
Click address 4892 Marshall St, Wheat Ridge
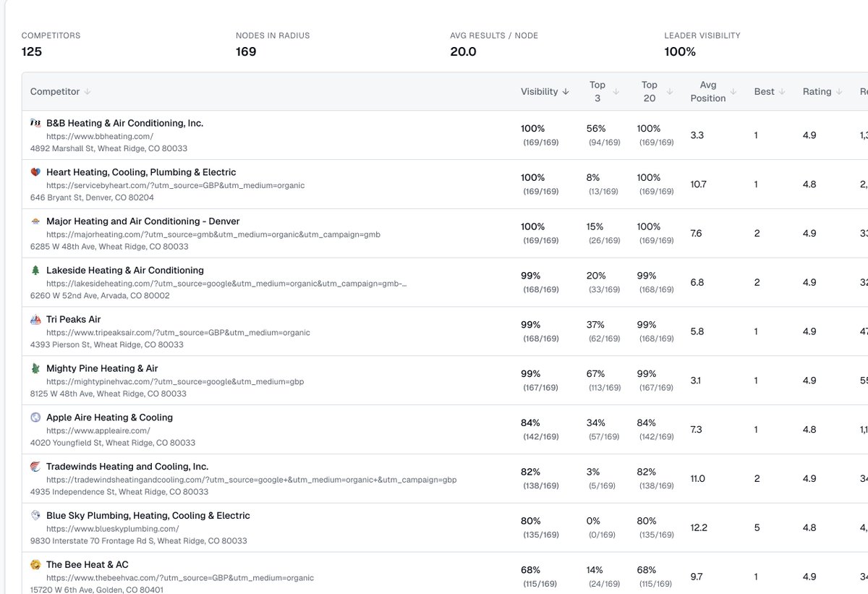109,148
